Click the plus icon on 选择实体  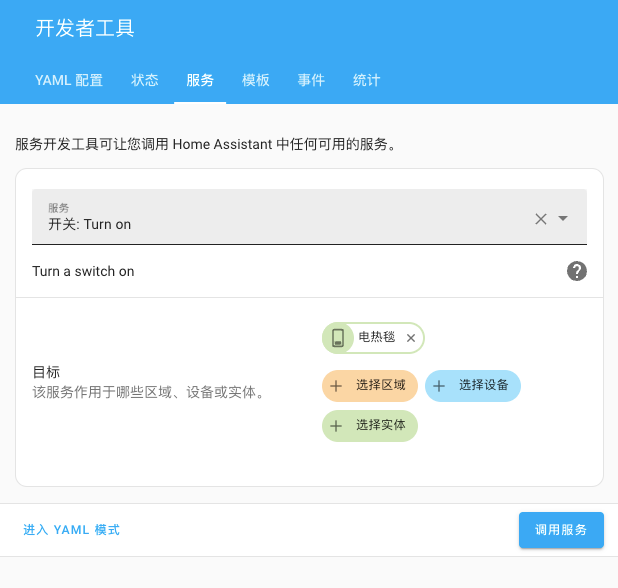click(x=336, y=426)
